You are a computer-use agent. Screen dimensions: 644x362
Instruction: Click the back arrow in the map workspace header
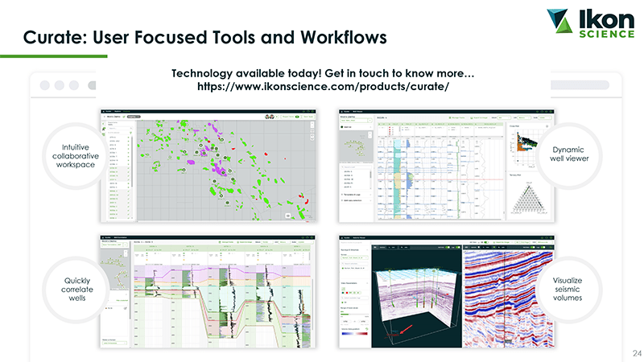(105, 117)
